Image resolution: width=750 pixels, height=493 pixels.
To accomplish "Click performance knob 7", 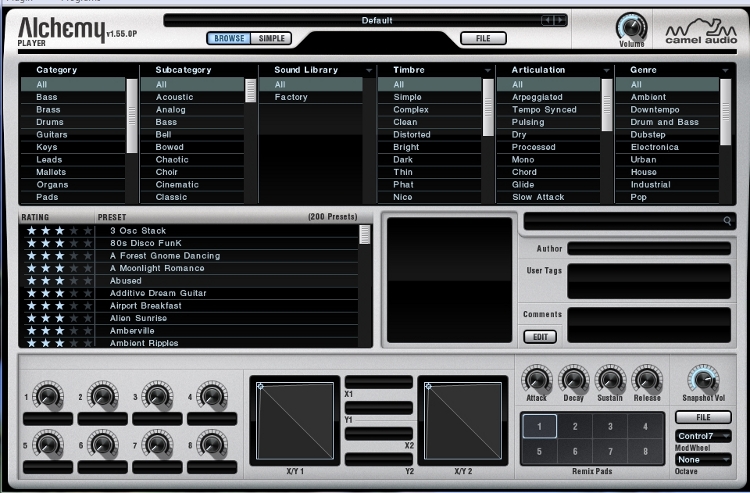I will point(157,444).
